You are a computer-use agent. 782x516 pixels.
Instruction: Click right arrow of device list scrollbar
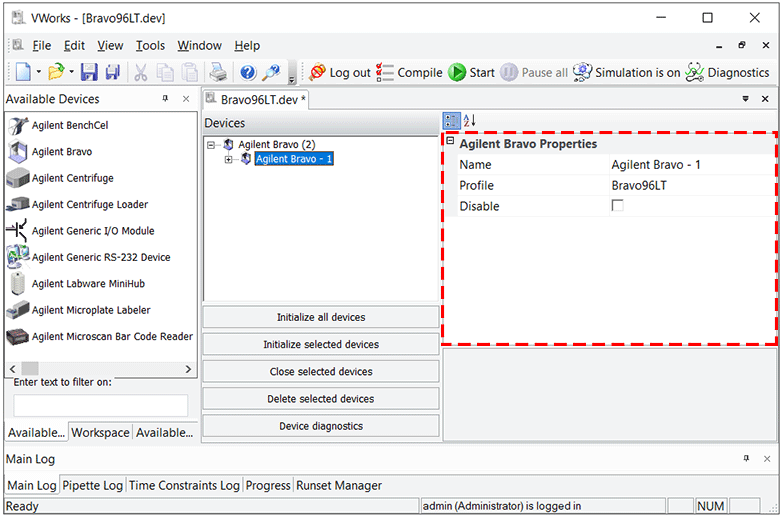[x=188, y=369]
